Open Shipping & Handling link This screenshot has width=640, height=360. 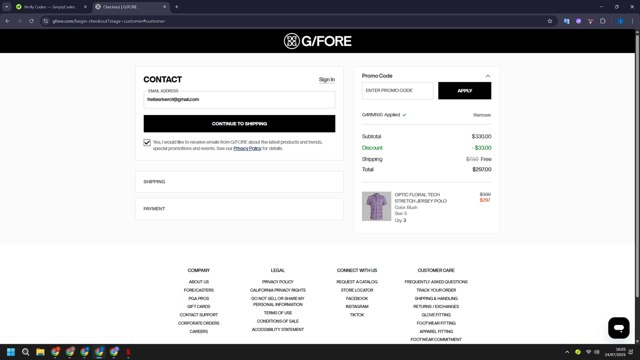pos(436,298)
